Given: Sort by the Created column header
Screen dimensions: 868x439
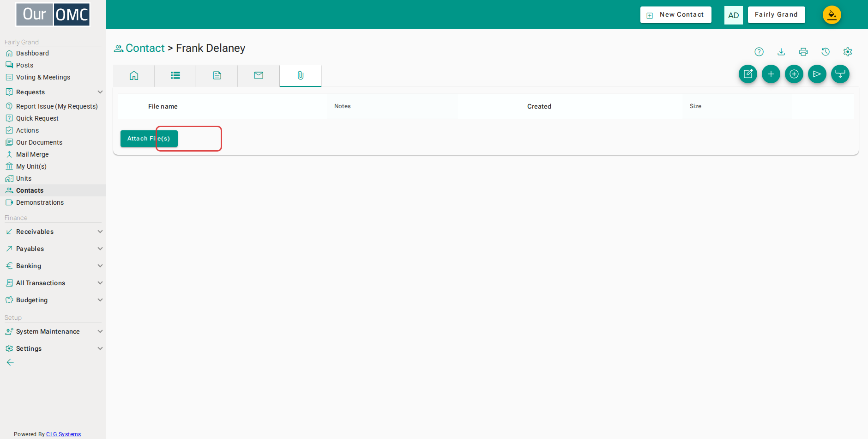Looking at the screenshot, I should pyautogui.click(x=539, y=106).
